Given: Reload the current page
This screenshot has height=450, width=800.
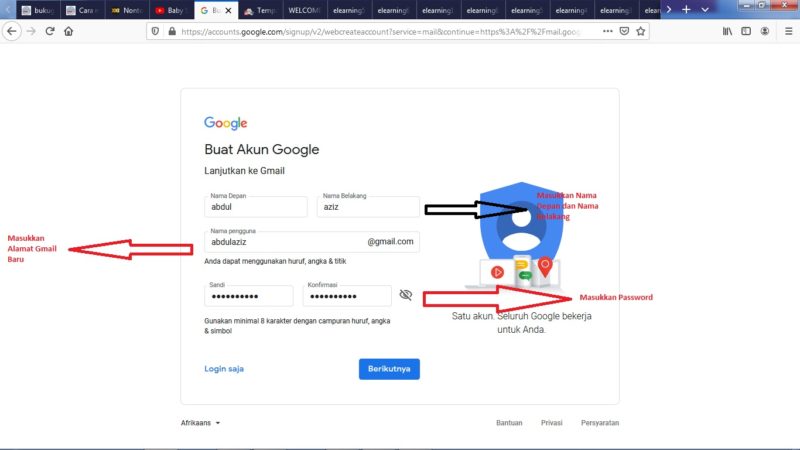Looking at the screenshot, I should 50,31.
